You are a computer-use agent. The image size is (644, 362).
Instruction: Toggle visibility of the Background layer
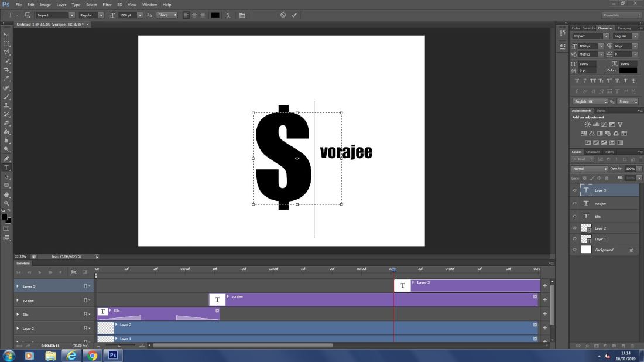point(574,250)
